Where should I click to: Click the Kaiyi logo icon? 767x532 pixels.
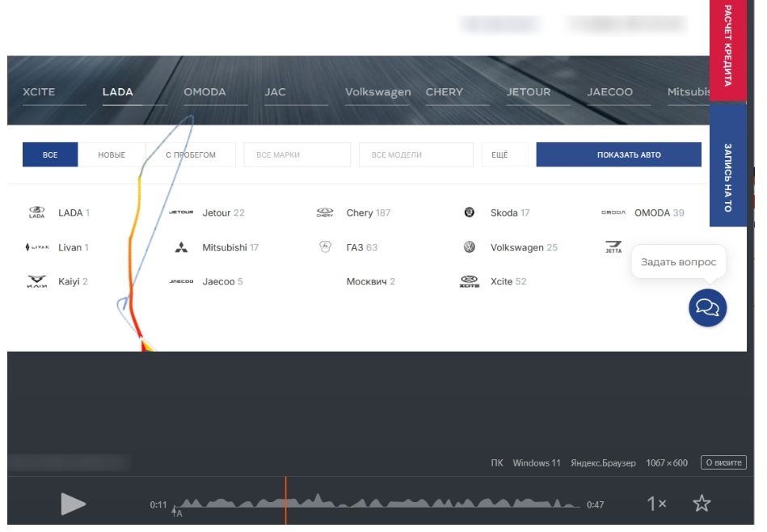(36, 281)
